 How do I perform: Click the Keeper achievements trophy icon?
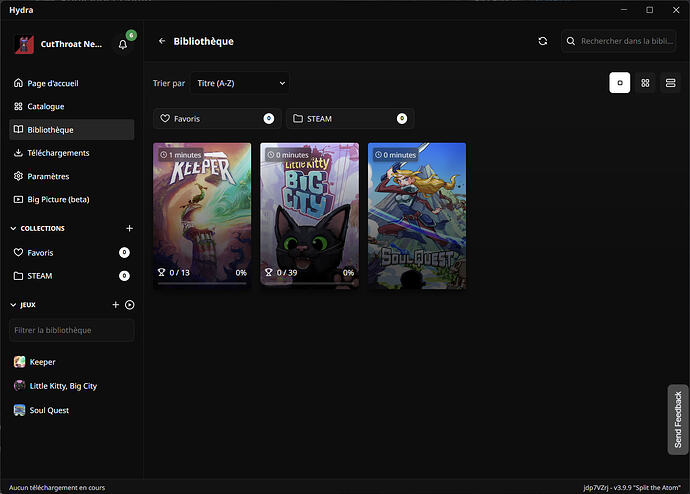161,272
